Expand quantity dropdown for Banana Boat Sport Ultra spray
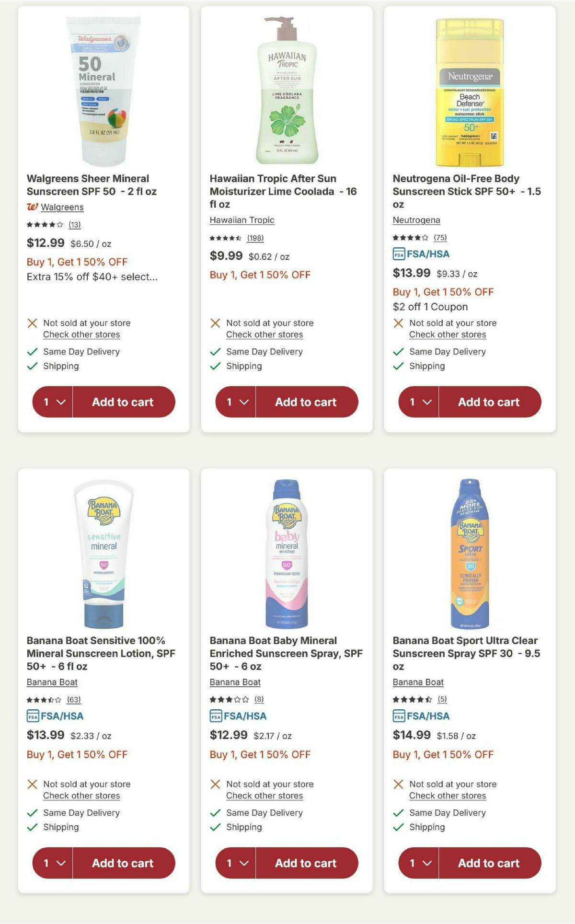 (419, 863)
